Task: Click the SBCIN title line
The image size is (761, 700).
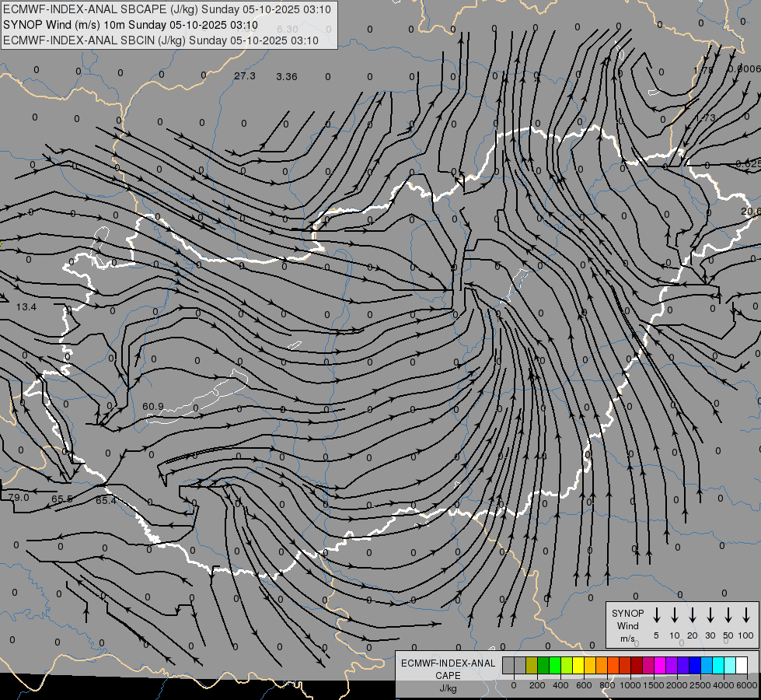Action: tap(161, 40)
